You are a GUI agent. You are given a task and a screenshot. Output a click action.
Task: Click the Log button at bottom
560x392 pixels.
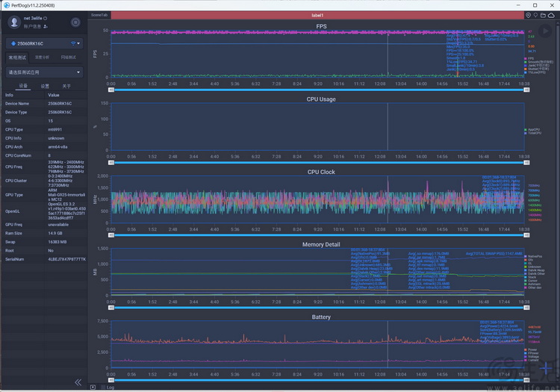point(111,388)
